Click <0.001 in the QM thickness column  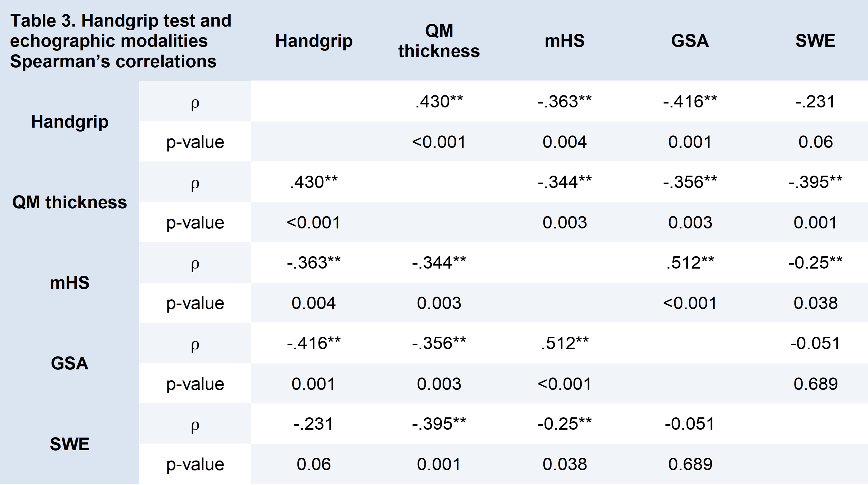coord(439,142)
